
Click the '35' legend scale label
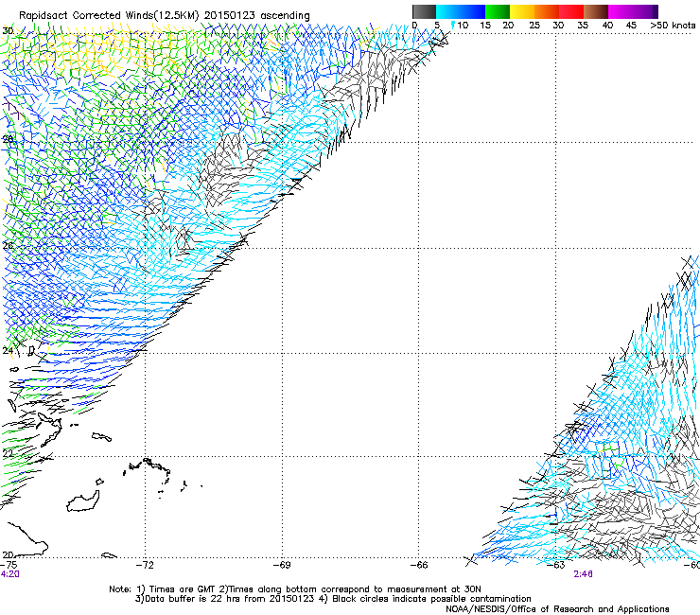coord(583,25)
